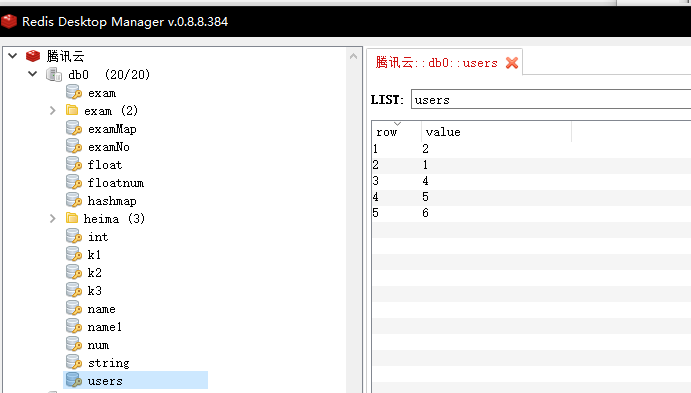Image resolution: width=691 pixels, height=393 pixels.
Task: Select the examMap key label
Action: (x=112, y=129)
